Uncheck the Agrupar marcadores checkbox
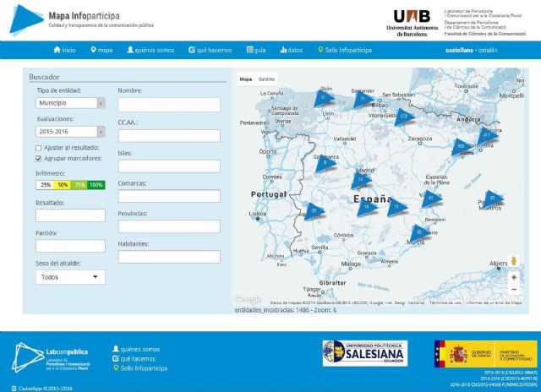541x392 pixels. point(38,159)
